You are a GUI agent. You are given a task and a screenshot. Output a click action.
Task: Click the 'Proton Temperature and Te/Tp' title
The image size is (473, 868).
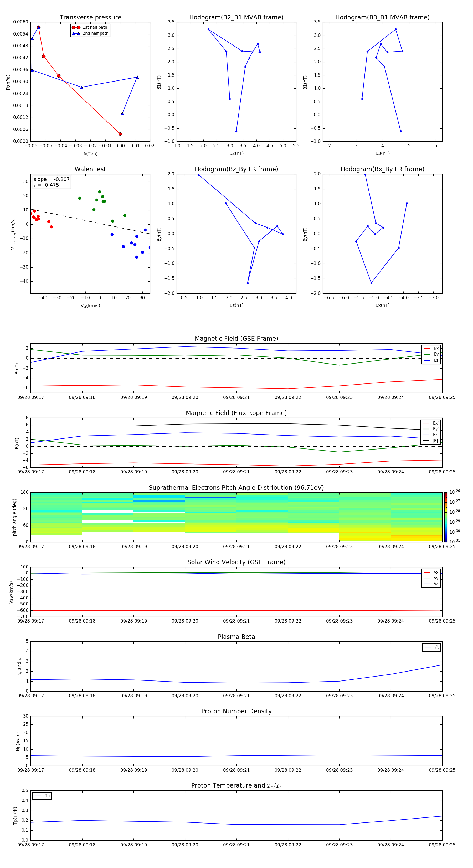[x=236, y=786]
